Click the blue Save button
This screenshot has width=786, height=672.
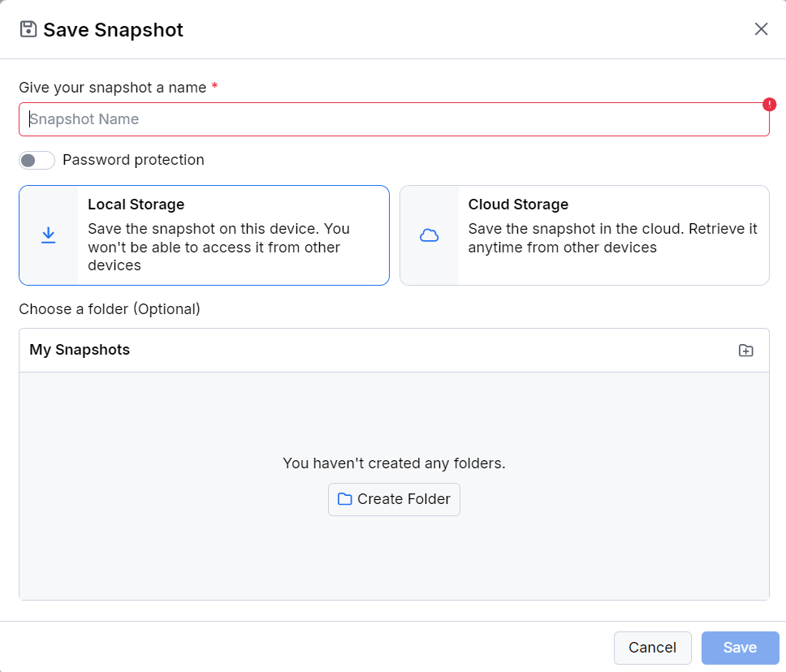[x=740, y=648]
